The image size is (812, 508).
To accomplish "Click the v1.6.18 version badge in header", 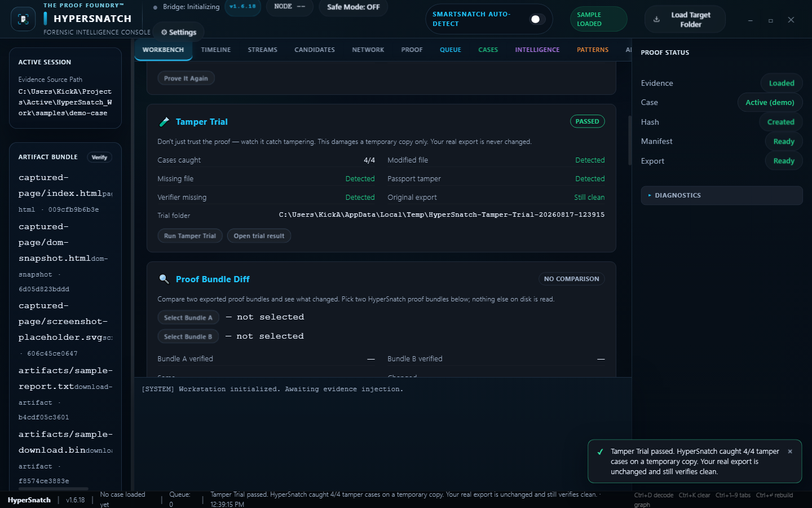I will [x=242, y=7].
